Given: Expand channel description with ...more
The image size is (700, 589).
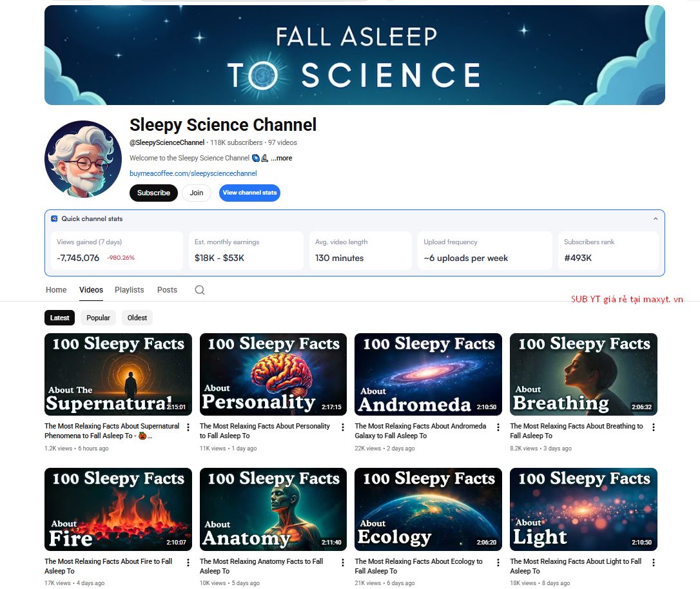Looking at the screenshot, I should 281,158.
